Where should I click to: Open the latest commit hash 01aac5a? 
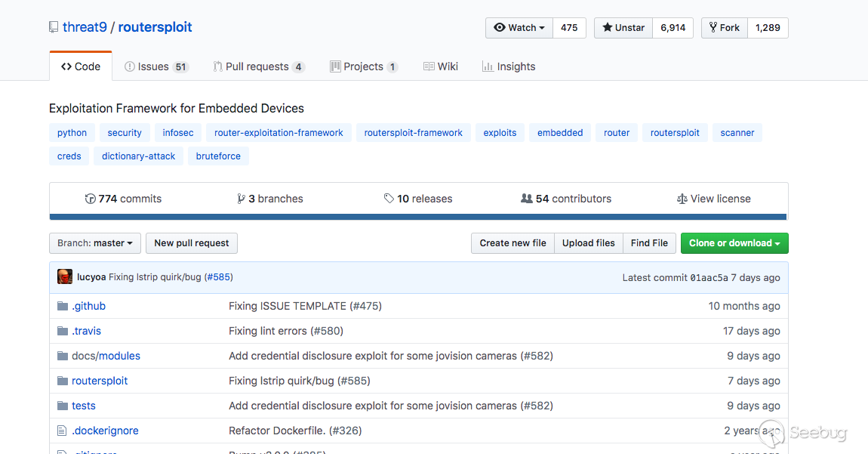(709, 278)
